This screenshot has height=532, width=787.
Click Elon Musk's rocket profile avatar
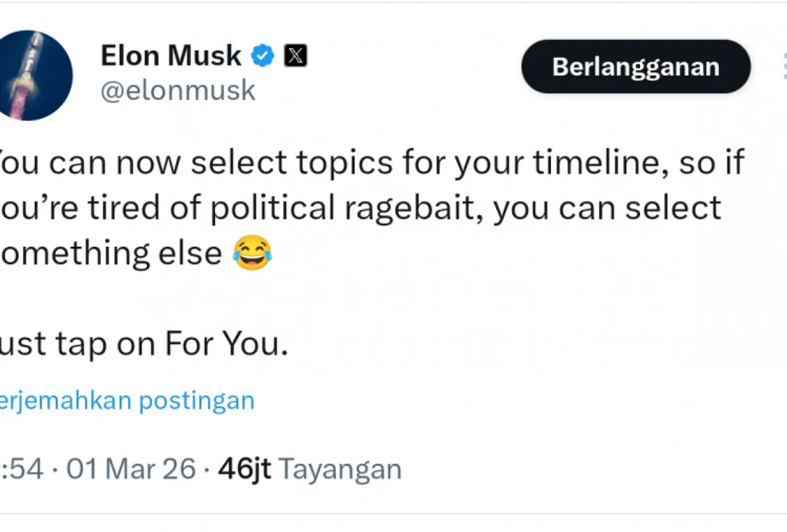coord(34,75)
